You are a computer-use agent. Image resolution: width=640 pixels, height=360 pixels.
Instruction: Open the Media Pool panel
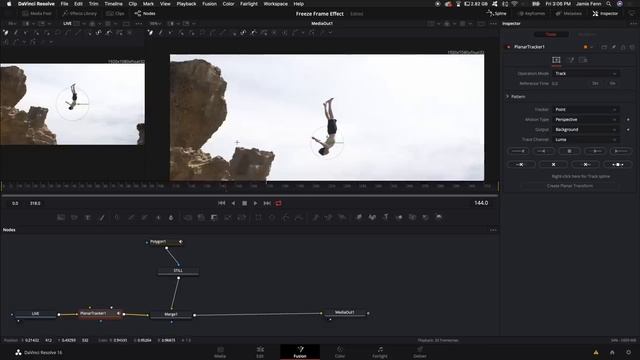[x=37, y=13]
